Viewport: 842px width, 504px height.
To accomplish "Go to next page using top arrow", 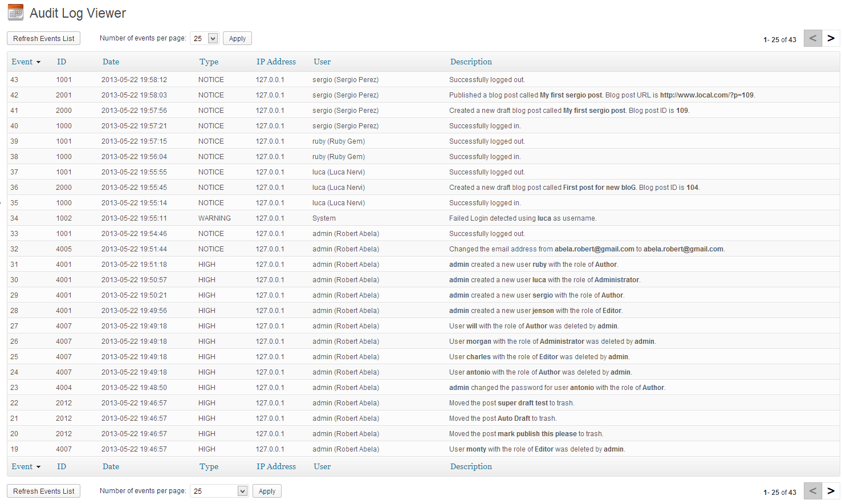I will tap(831, 38).
